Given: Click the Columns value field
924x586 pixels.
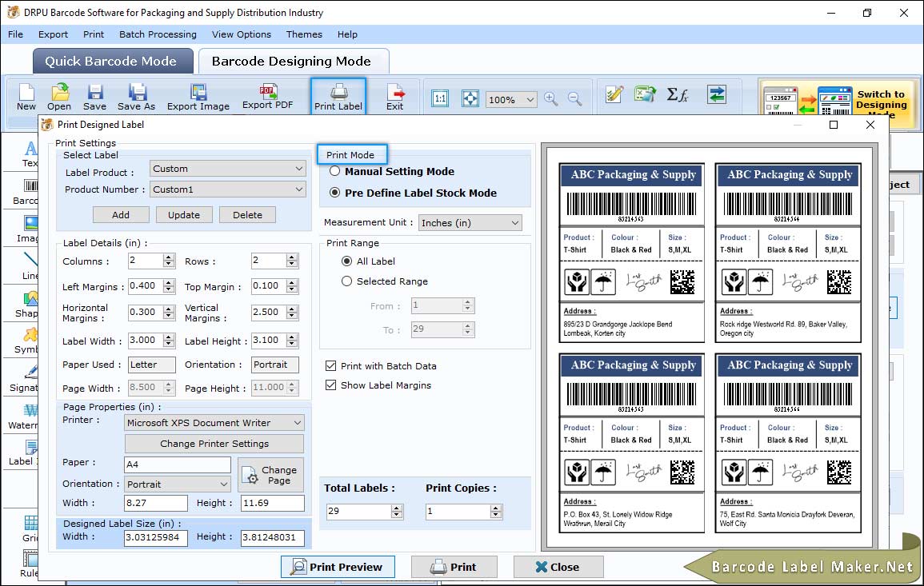Looking at the screenshot, I should click(145, 261).
